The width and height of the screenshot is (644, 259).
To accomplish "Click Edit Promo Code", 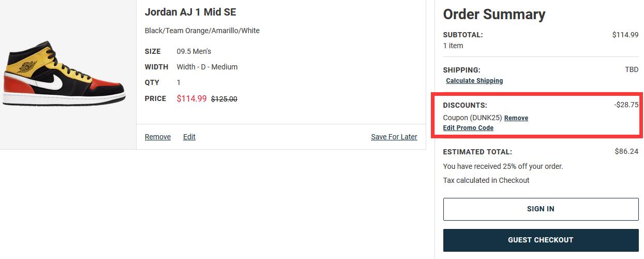I will (x=468, y=128).
